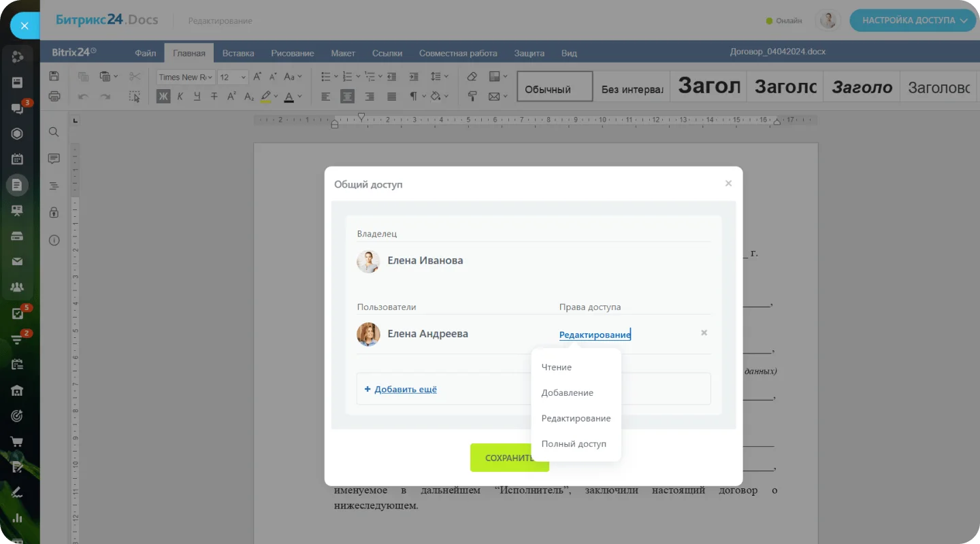Toggle Italic (К) formatting
The width and height of the screenshot is (980, 544).
[180, 97]
